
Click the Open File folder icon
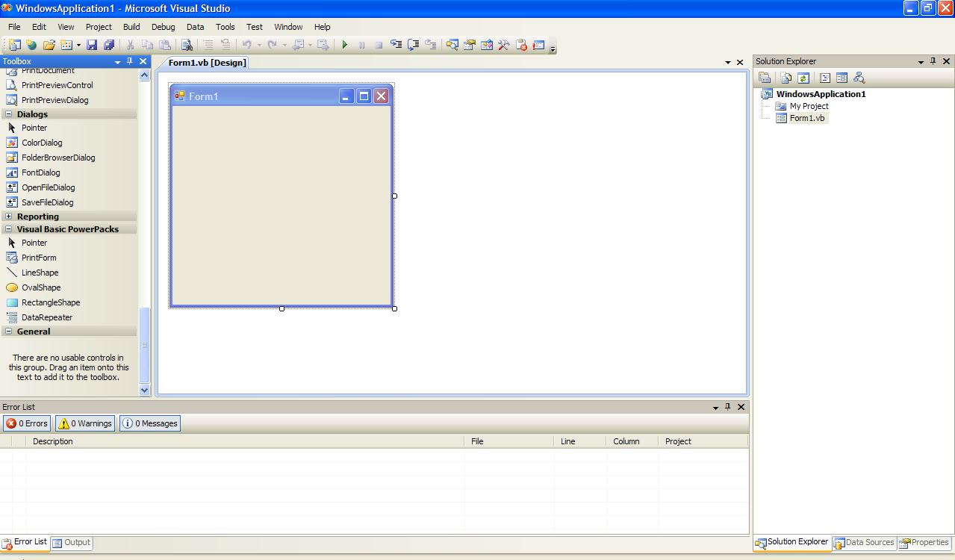(x=49, y=45)
